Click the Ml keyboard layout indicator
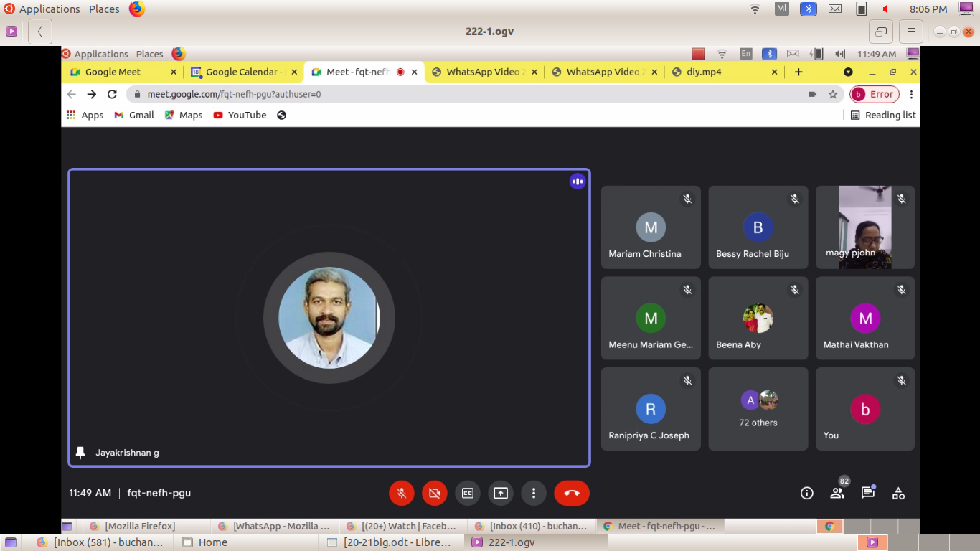Screen dimensions: 980x551 point(782,9)
